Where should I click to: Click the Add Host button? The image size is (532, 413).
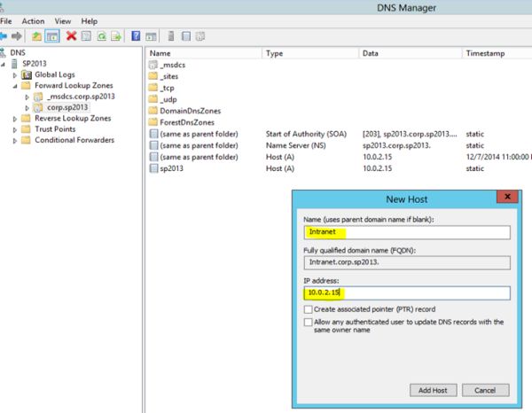pyautogui.click(x=433, y=390)
